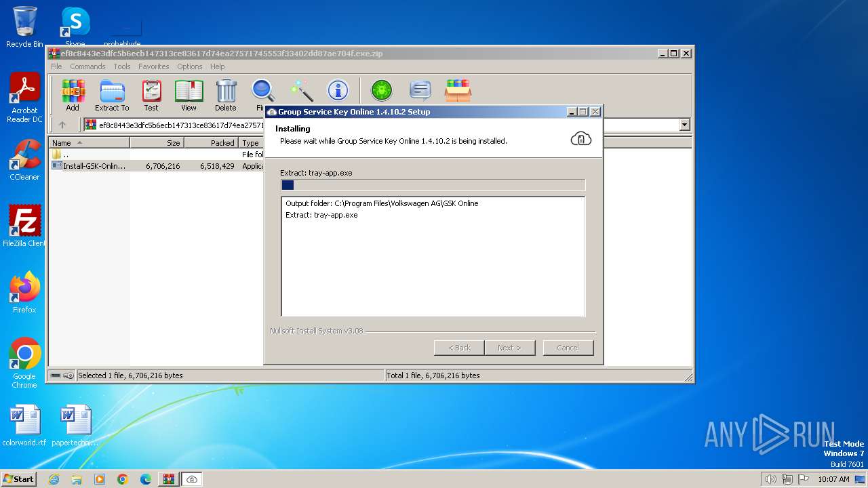Click 6,518,429 packed size cell
The image size is (868, 488).
click(217, 166)
